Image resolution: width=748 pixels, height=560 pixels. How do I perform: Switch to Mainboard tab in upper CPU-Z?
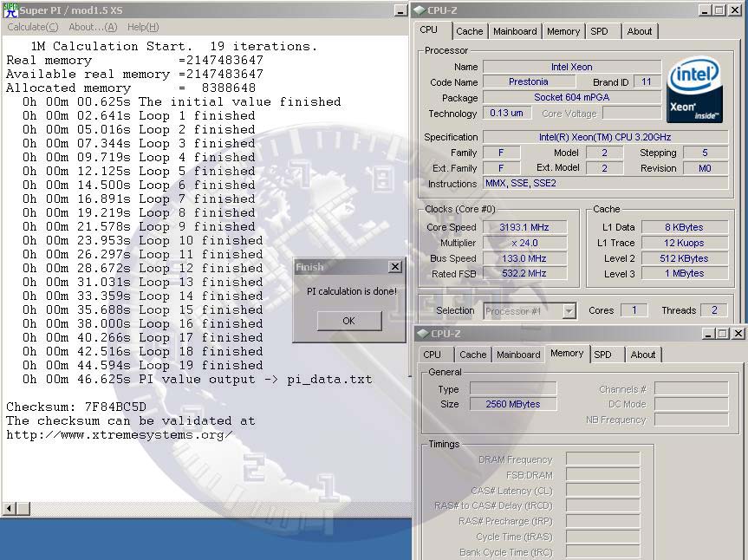tap(515, 31)
